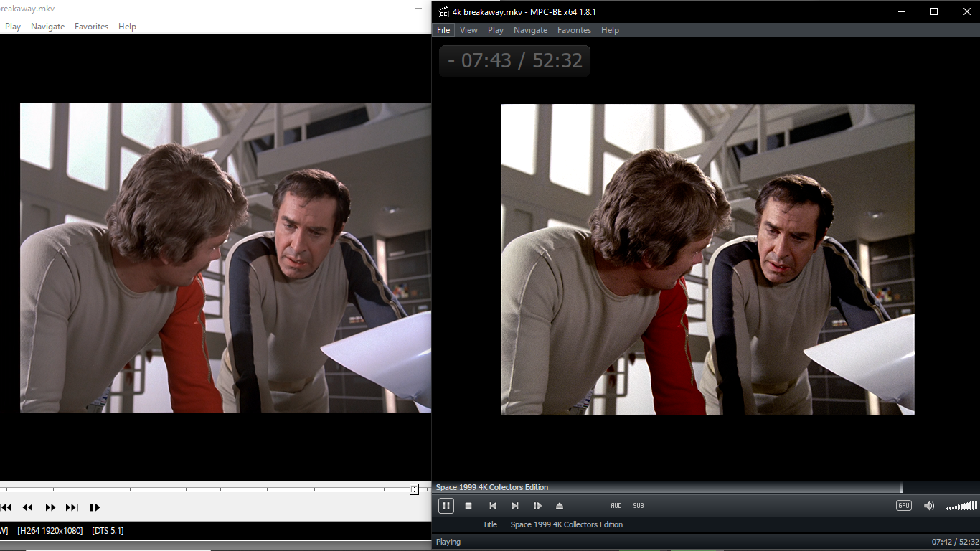This screenshot has width=980, height=551.
Task: Click the left player's seek bar thumb
Action: click(x=414, y=489)
